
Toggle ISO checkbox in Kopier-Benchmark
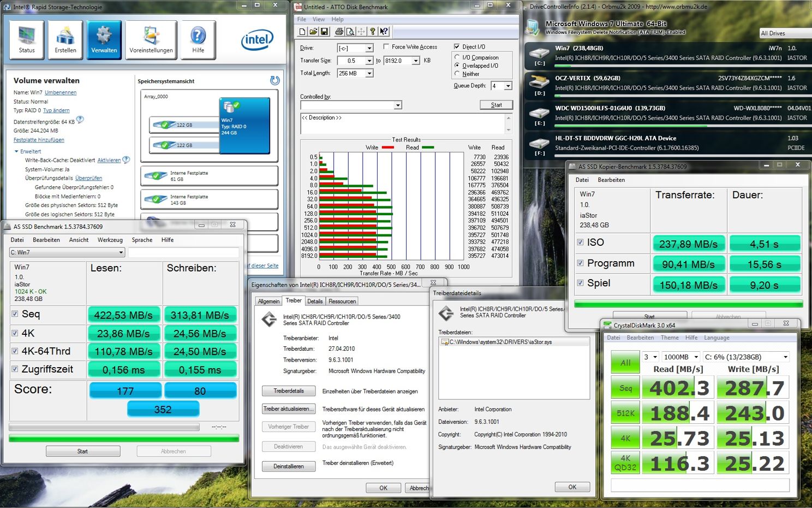click(581, 242)
